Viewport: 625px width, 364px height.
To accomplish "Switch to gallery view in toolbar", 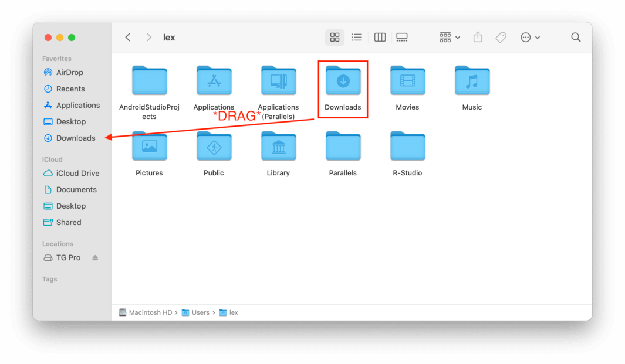I will 402,38.
